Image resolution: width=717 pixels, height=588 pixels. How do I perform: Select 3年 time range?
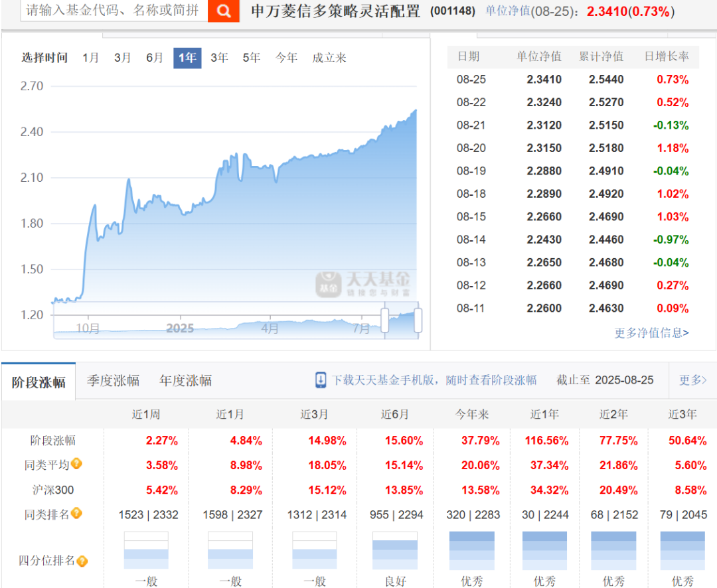pos(220,58)
